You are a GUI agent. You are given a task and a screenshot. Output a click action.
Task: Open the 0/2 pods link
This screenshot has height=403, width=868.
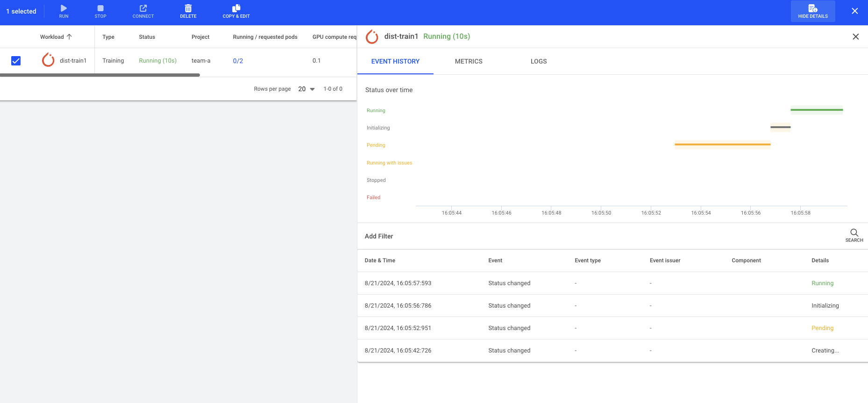tap(238, 61)
